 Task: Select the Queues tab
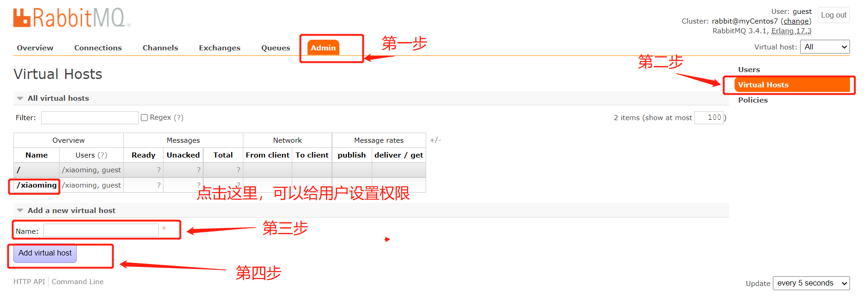point(276,48)
